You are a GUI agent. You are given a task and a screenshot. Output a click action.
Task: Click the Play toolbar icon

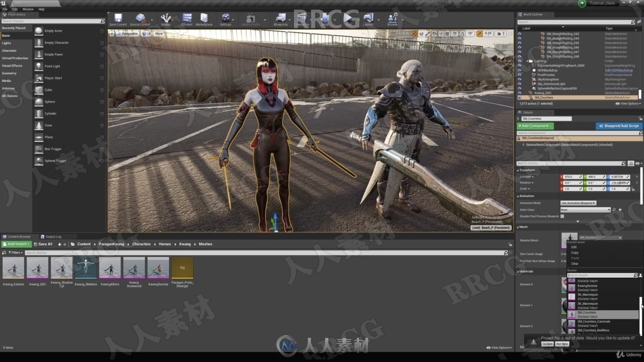click(348, 20)
